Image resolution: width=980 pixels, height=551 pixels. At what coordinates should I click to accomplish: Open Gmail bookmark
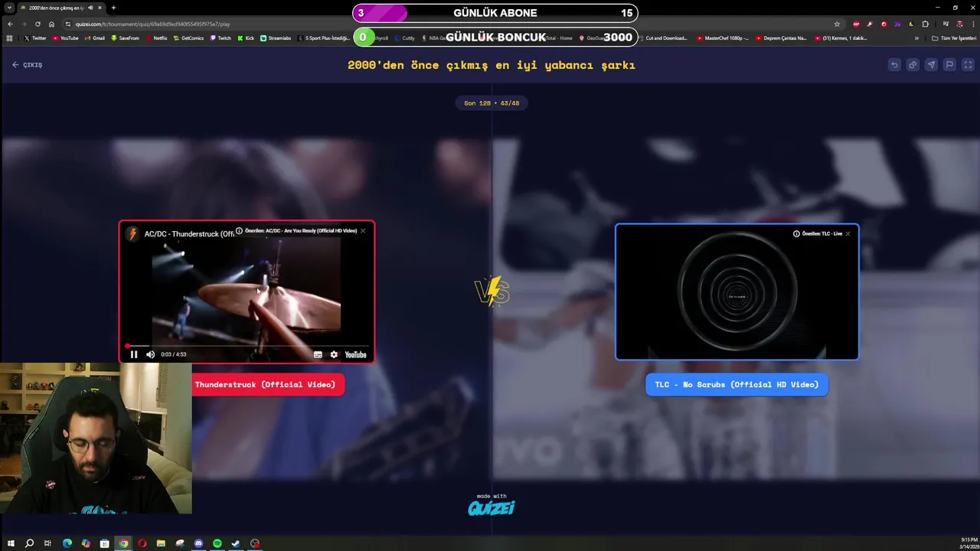(95, 38)
